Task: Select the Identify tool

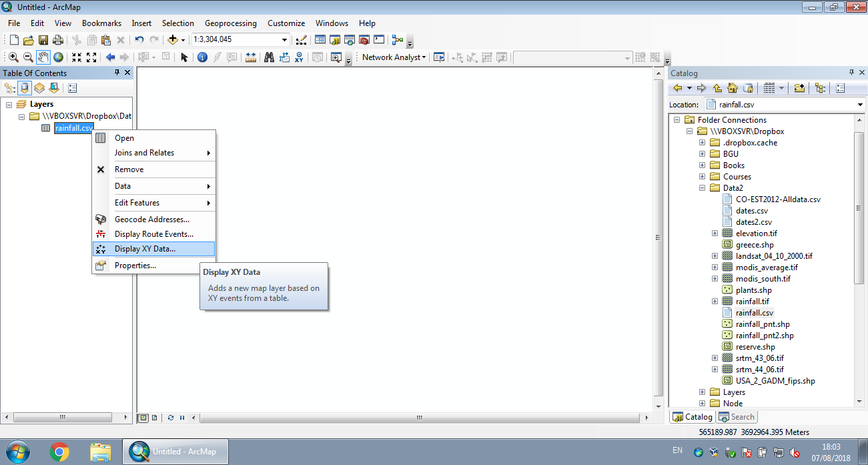Action: click(x=201, y=57)
